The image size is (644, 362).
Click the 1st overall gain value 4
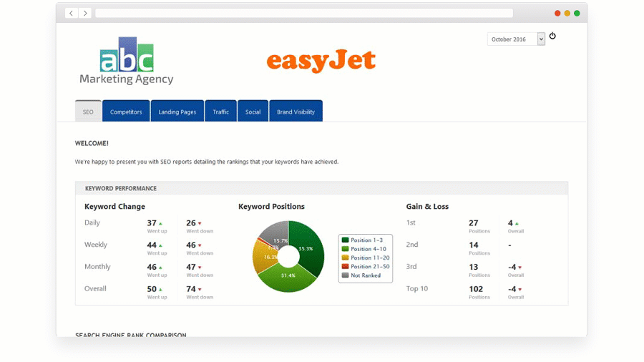510,223
